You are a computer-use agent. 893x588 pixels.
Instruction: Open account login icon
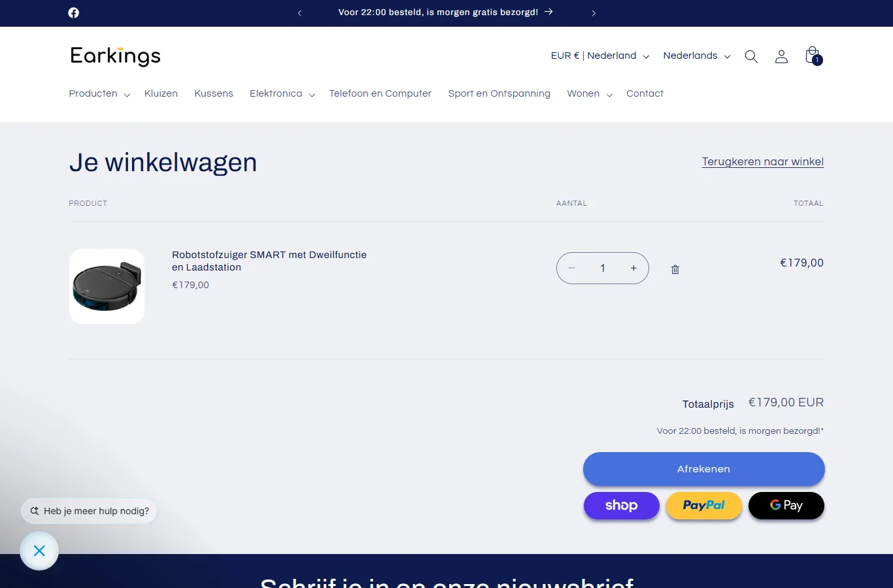click(x=781, y=57)
